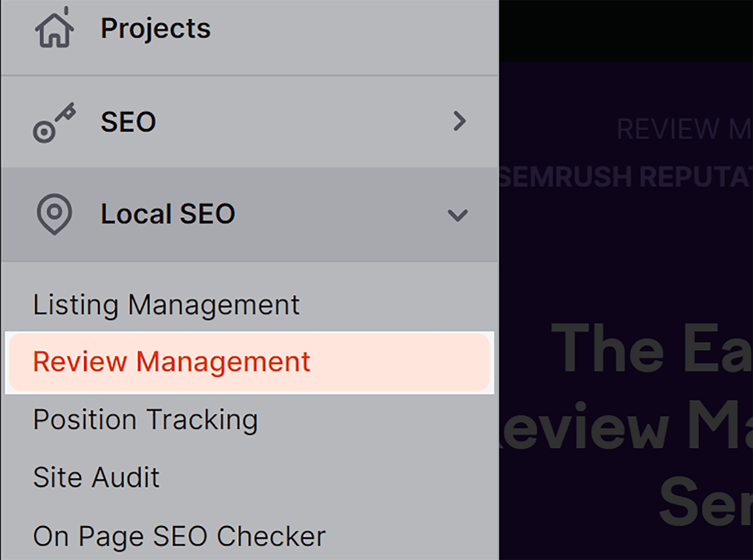The height and width of the screenshot is (560, 753).
Task: Click the right-pointing arrow next to SEO
Action: [x=460, y=121]
